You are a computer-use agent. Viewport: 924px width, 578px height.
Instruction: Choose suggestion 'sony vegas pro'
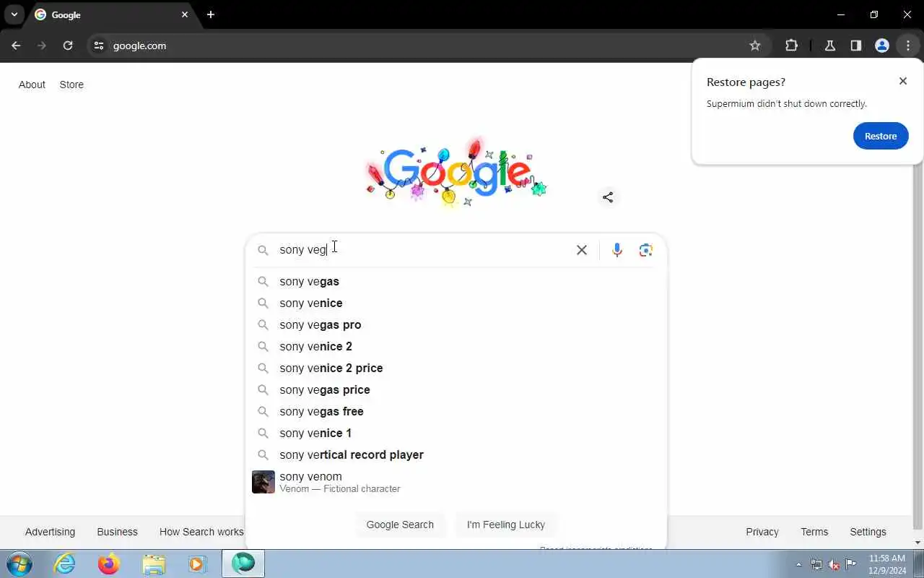[456, 324]
